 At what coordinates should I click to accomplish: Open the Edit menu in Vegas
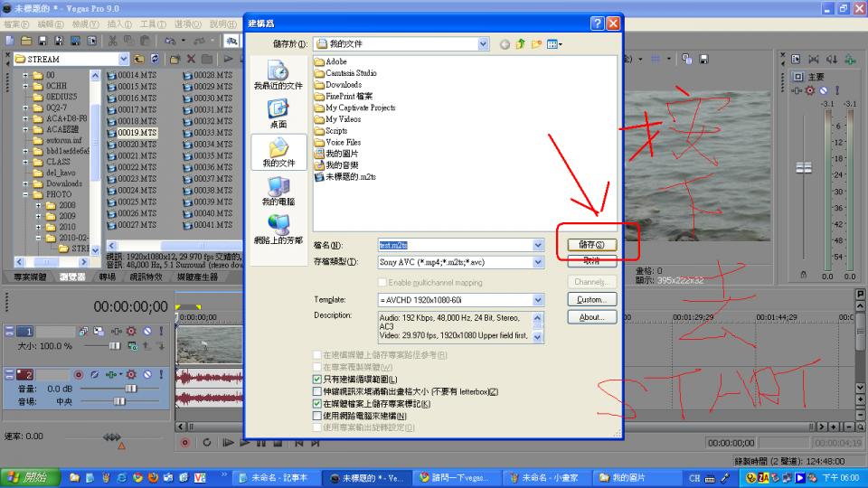51,24
